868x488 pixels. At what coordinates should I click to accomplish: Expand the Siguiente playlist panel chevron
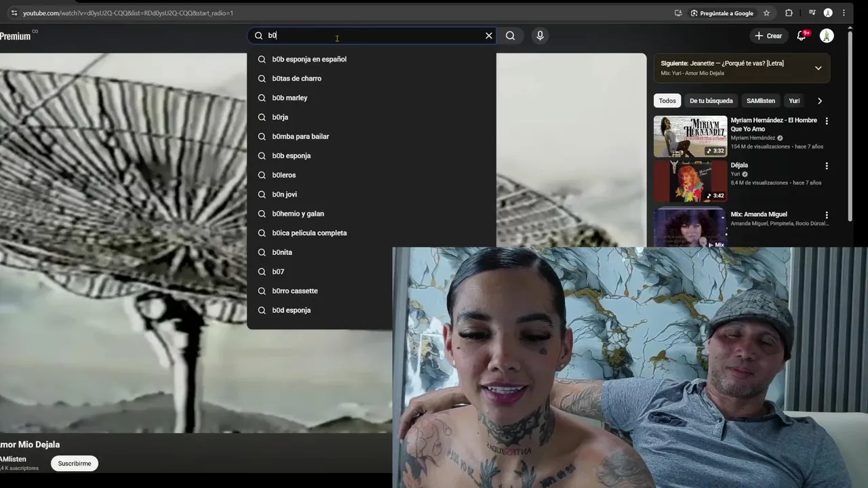coord(818,68)
